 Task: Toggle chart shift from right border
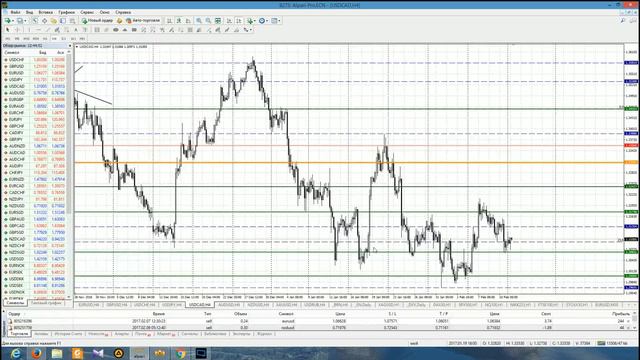click(x=239, y=20)
